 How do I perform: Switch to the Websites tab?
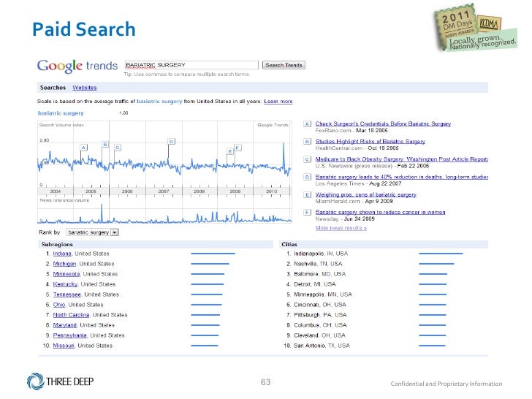click(85, 88)
